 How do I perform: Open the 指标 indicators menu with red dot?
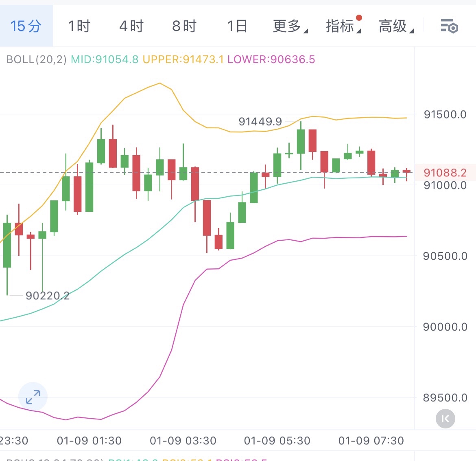[x=341, y=25]
